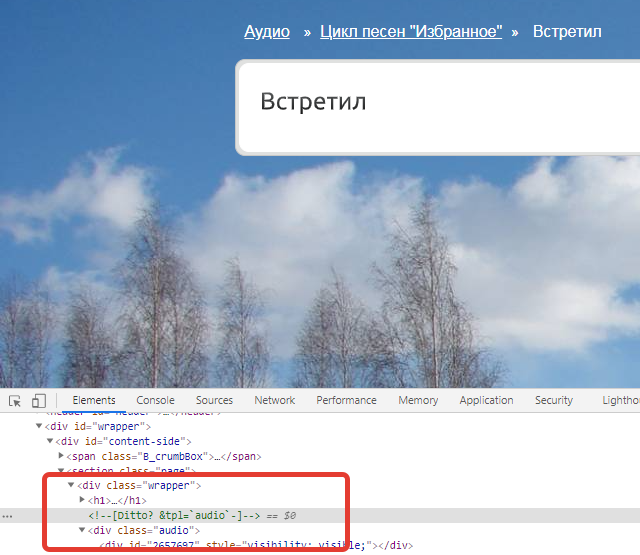Screen dimensions: 640x555
Task: Select the Встретил breadcrumb text
Action: (x=567, y=31)
